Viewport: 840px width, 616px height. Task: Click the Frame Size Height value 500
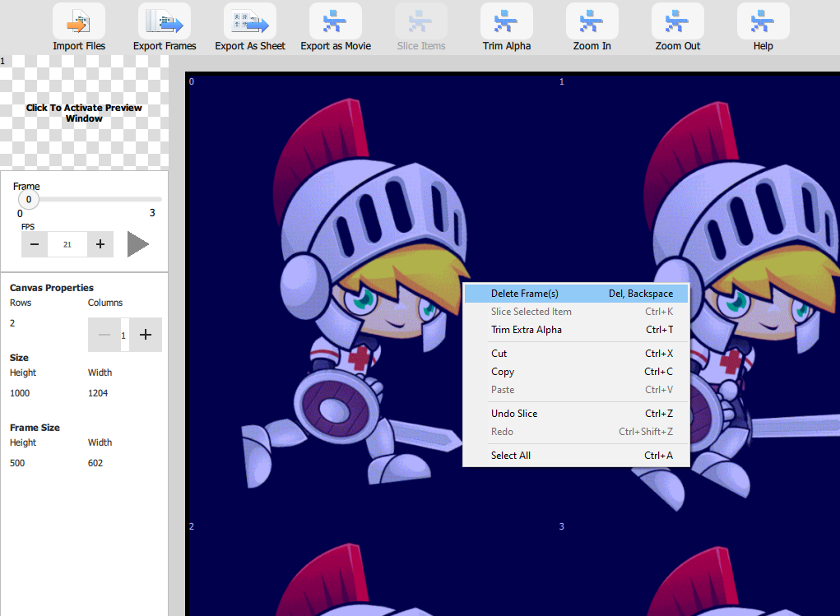pyautogui.click(x=17, y=463)
